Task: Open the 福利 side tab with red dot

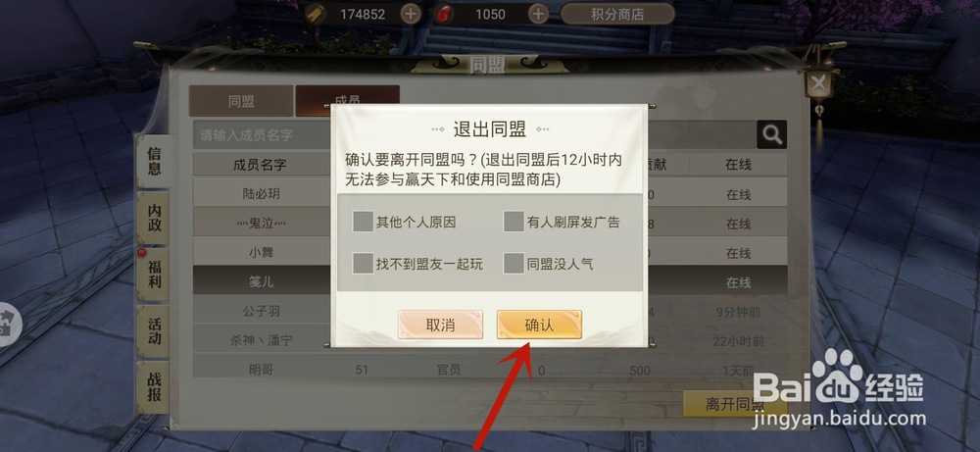Action: click(154, 274)
